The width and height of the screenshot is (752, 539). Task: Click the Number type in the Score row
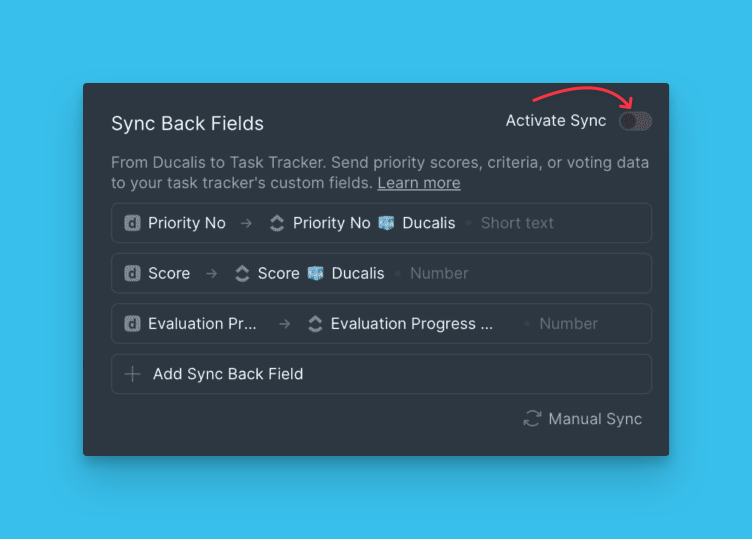coord(439,273)
